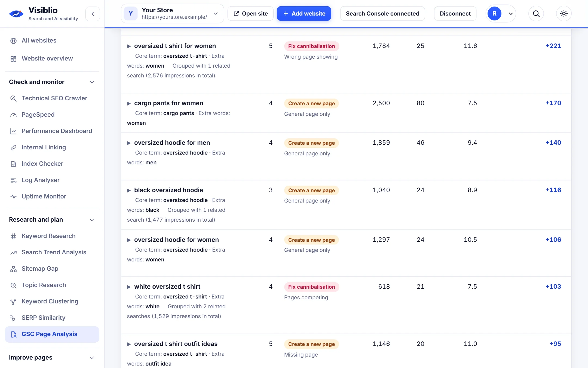
Task: Click the Index Checker document icon
Action: (13, 164)
